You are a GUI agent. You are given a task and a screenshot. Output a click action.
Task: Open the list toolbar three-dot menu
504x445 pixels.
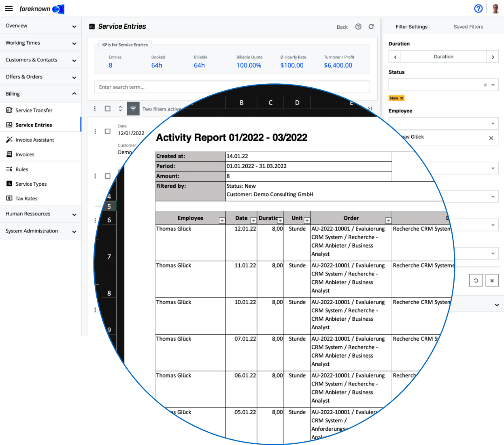tap(95, 109)
